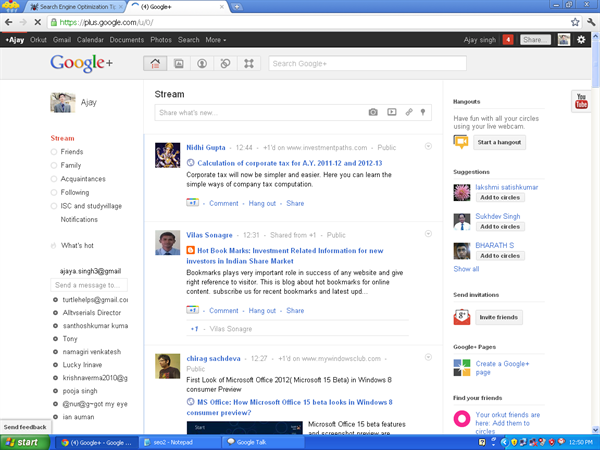Screen dimensions: 600x450
Task: Click the bookmark star in address bar
Action: [575, 22]
